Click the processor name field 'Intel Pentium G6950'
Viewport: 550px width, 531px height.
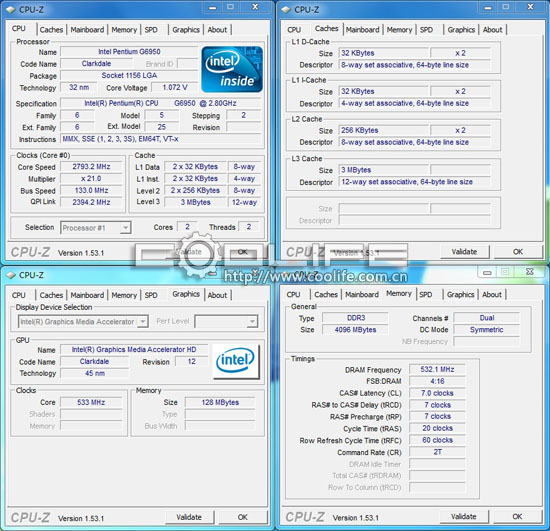pyautogui.click(x=129, y=52)
